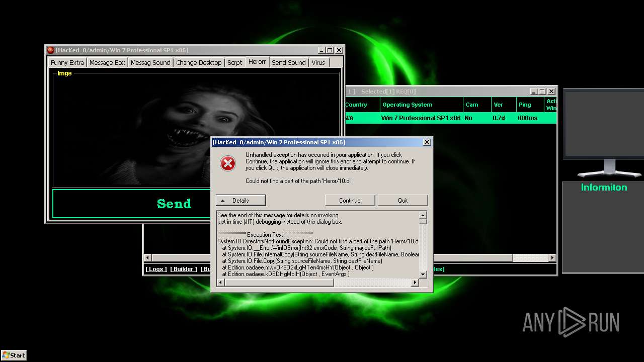Close the main client list window
The width and height of the screenshot is (644, 362).
(551, 92)
